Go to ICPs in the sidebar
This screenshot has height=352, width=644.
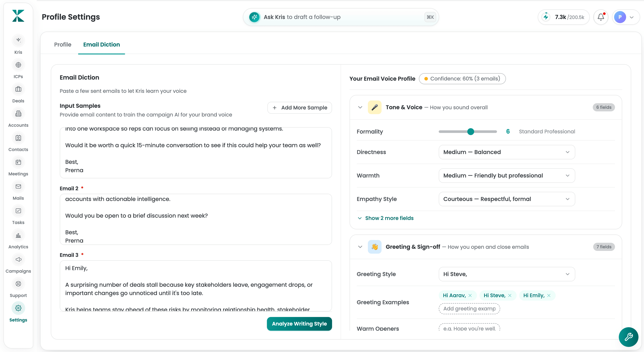pyautogui.click(x=18, y=65)
